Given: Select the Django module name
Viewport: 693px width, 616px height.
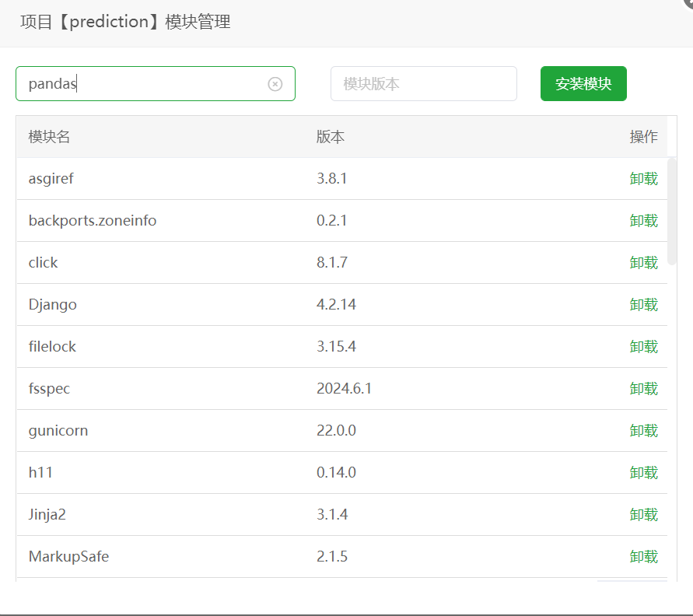Looking at the screenshot, I should point(53,304).
